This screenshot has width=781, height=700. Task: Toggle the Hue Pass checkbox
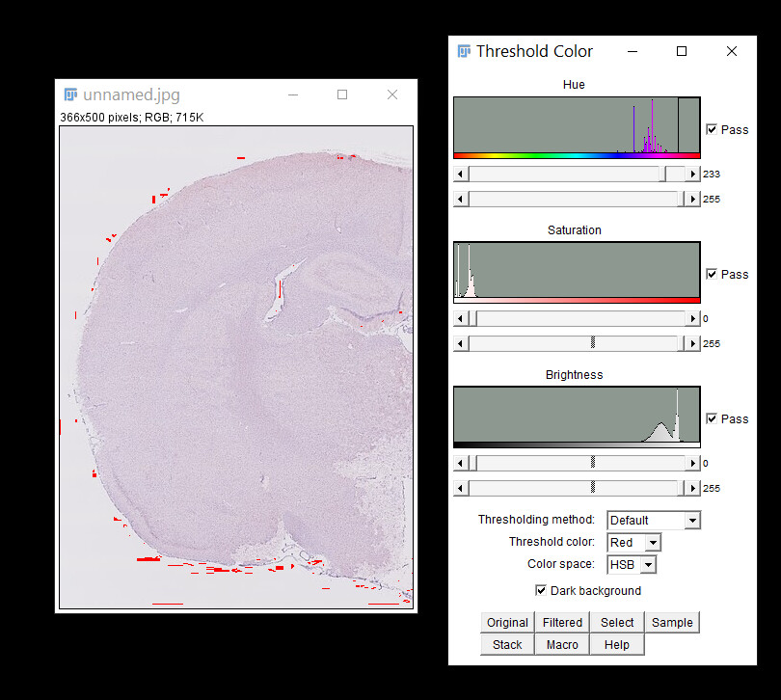(712, 129)
